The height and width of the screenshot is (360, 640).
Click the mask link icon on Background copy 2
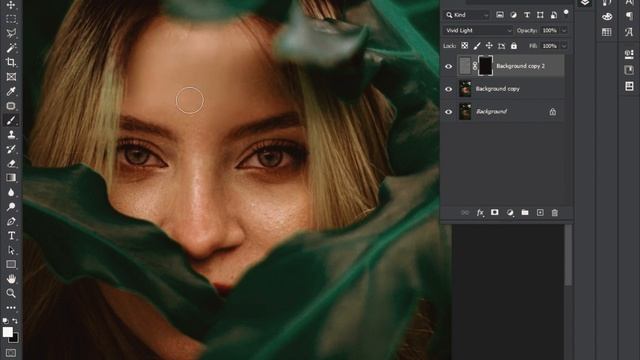[x=475, y=66]
